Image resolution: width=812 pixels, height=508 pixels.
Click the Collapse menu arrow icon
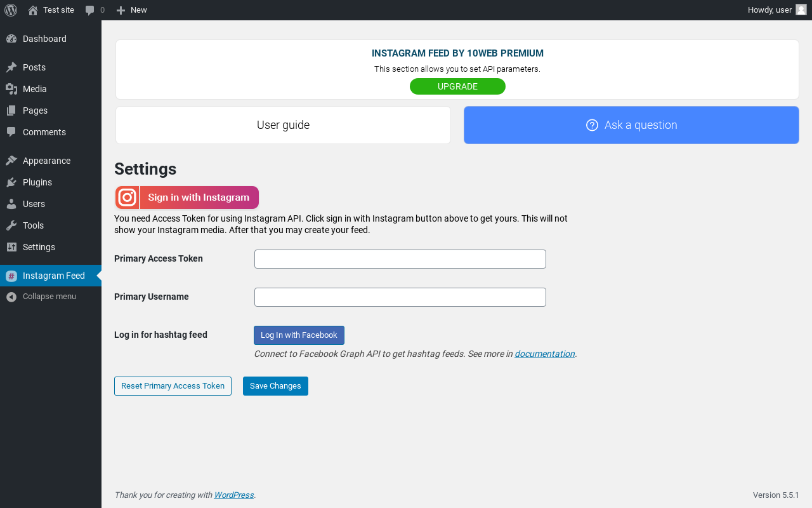point(11,297)
